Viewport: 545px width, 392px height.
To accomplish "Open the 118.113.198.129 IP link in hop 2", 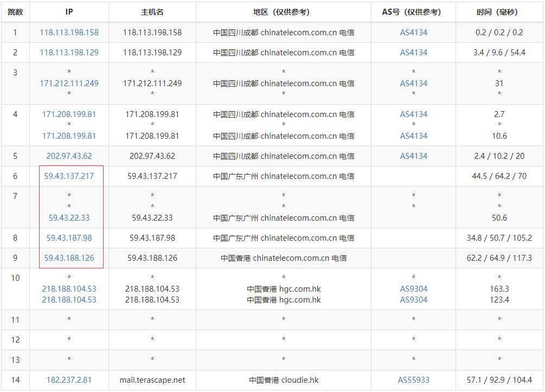I will coord(69,53).
